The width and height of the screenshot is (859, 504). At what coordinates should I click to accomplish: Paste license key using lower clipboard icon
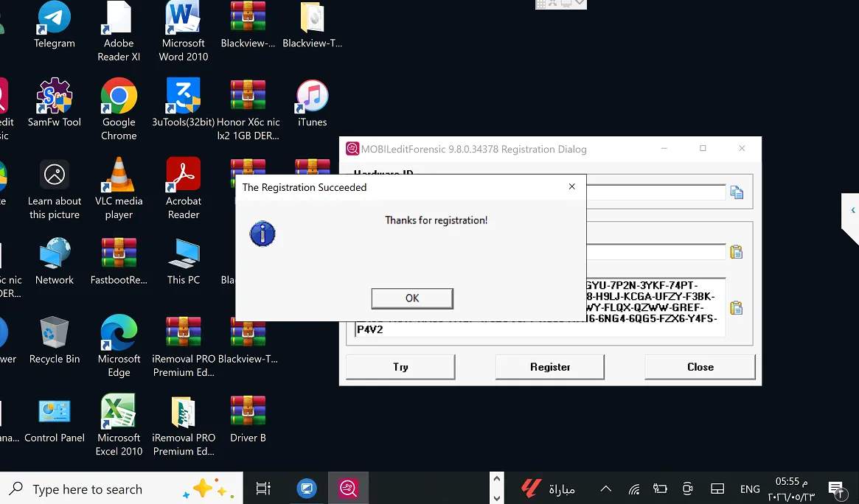click(737, 308)
